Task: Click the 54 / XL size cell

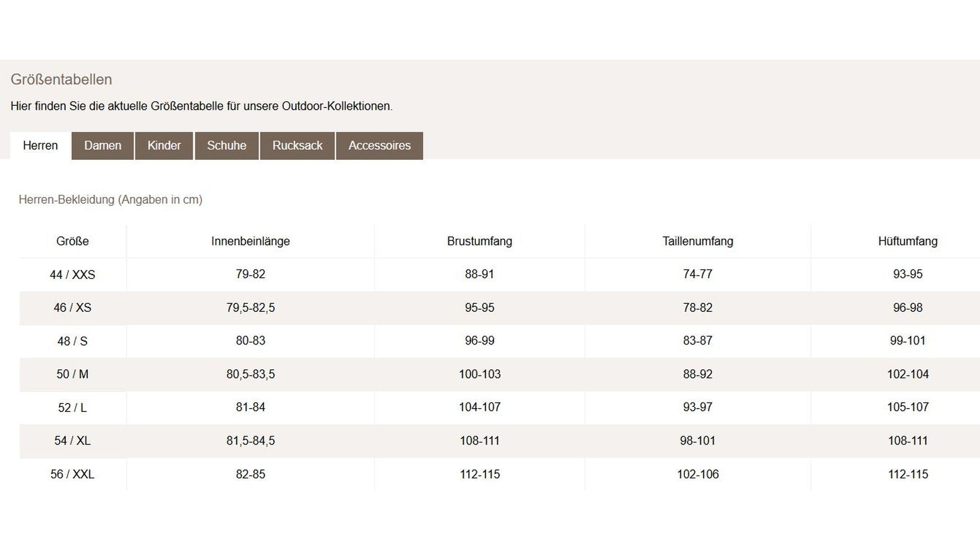Action: pyautogui.click(x=73, y=441)
